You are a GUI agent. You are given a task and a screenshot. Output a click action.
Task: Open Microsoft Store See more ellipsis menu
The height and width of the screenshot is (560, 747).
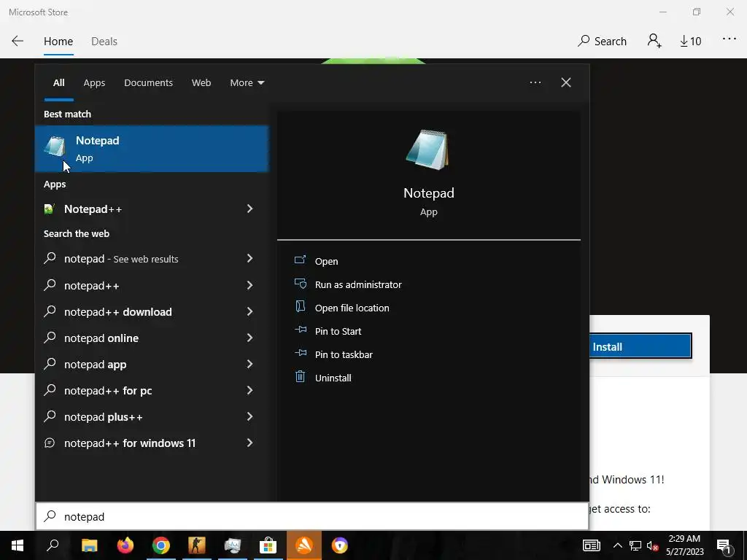point(729,39)
